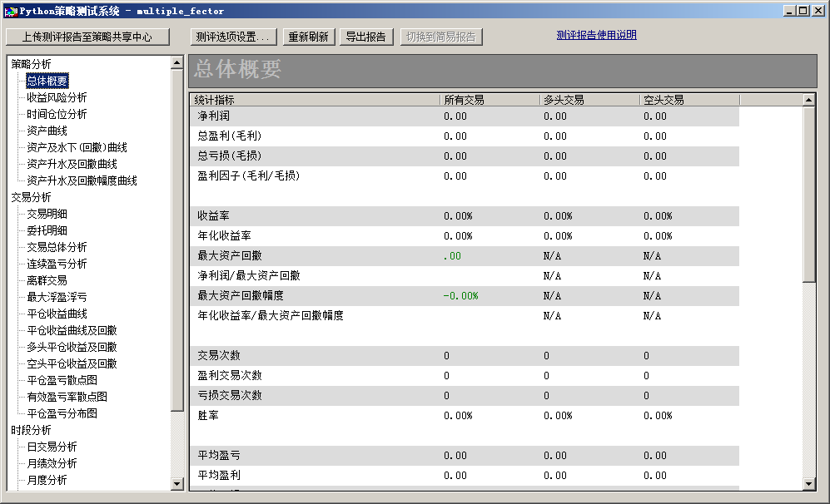The height and width of the screenshot is (504, 830).
Task: Select 时段分析 tree group
Action: pyautogui.click(x=32, y=431)
